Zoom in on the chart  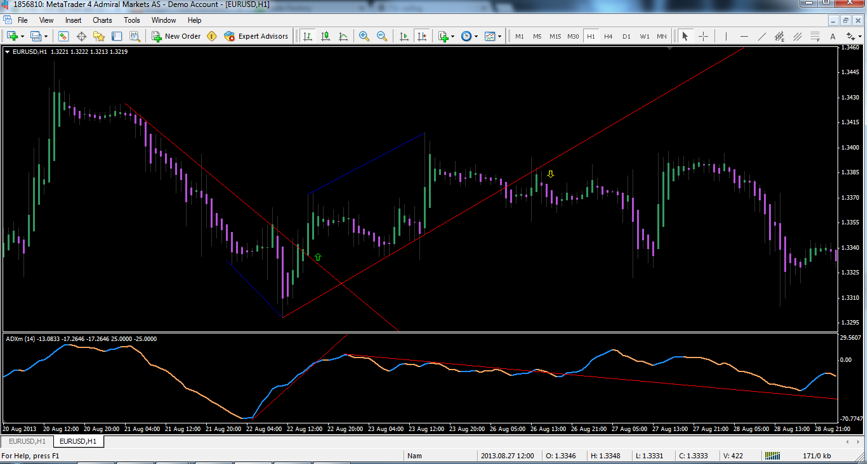click(363, 36)
